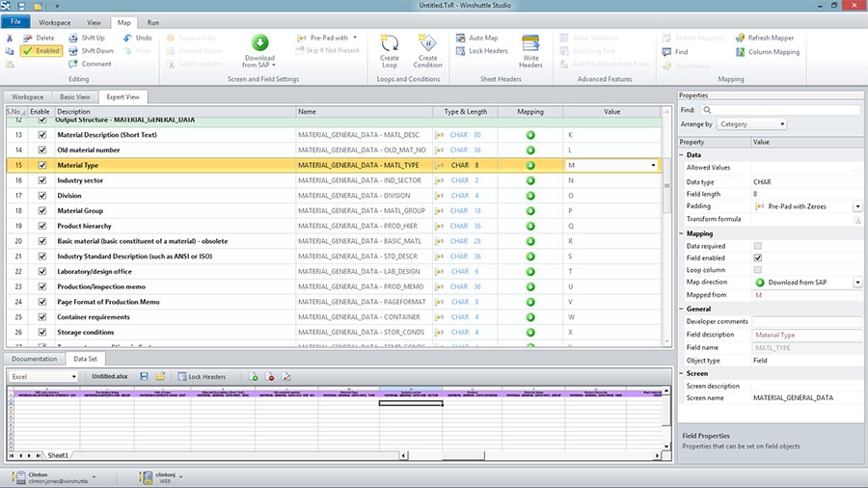This screenshot has height=488, width=868.
Task: Click the Find search field in Properties
Action: tap(781, 110)
